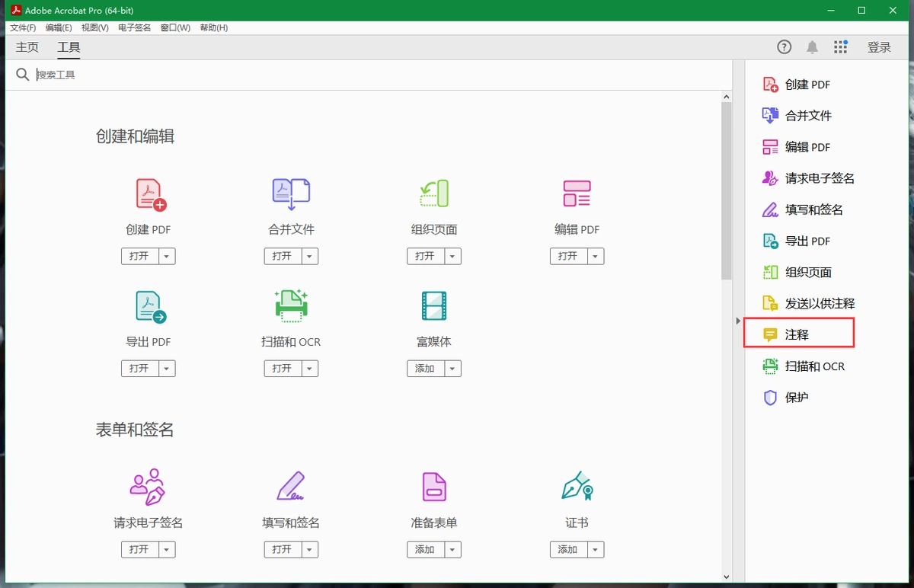Select 组织页面 in right sidebar
Viewport: 914px width, 588px height.
coord(798,272)
